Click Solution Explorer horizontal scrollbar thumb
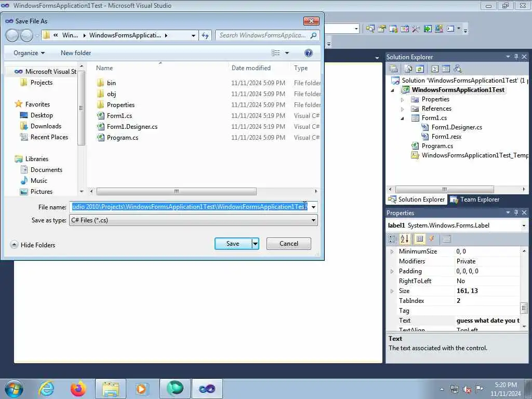The image size is (532, 399). pyautogui.click(x=445, y=189)
